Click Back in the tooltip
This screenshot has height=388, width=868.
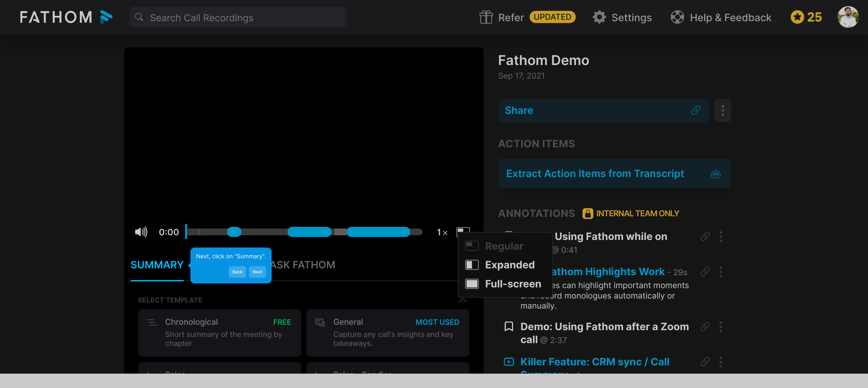coord(237,272)
